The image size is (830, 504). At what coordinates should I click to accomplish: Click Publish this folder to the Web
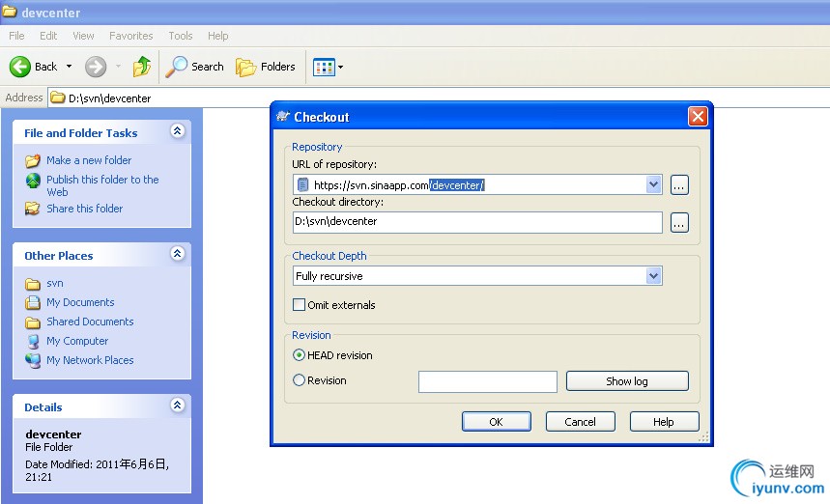102,185
